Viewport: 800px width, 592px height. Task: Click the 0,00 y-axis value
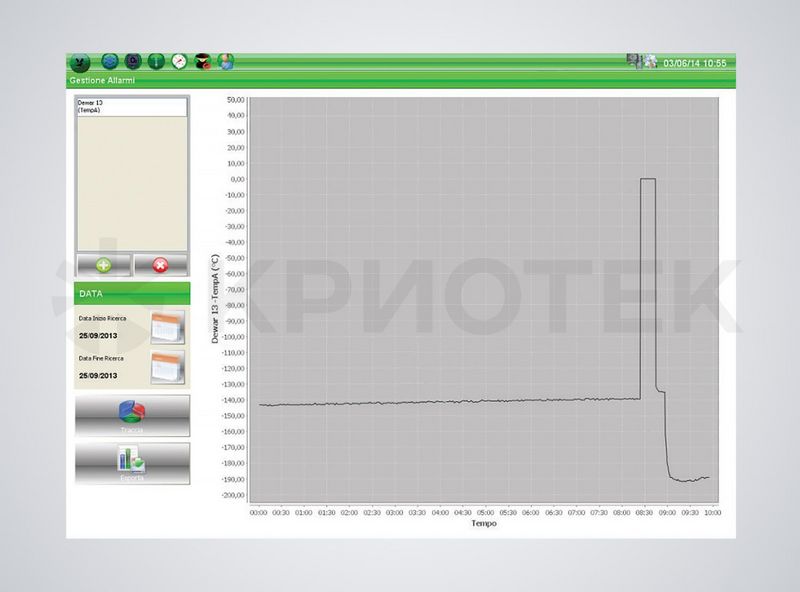(x=238, y=179)
